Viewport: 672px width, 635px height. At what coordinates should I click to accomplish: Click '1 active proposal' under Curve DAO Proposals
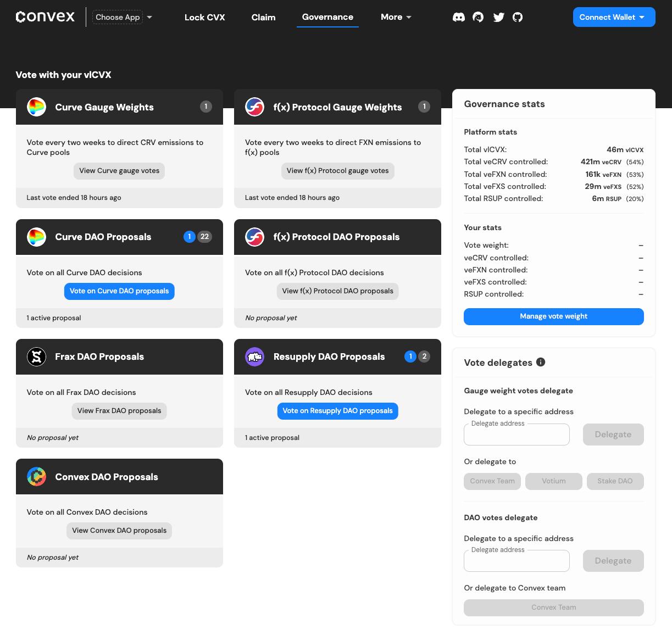pyautogui.click(x=54, y=318)
